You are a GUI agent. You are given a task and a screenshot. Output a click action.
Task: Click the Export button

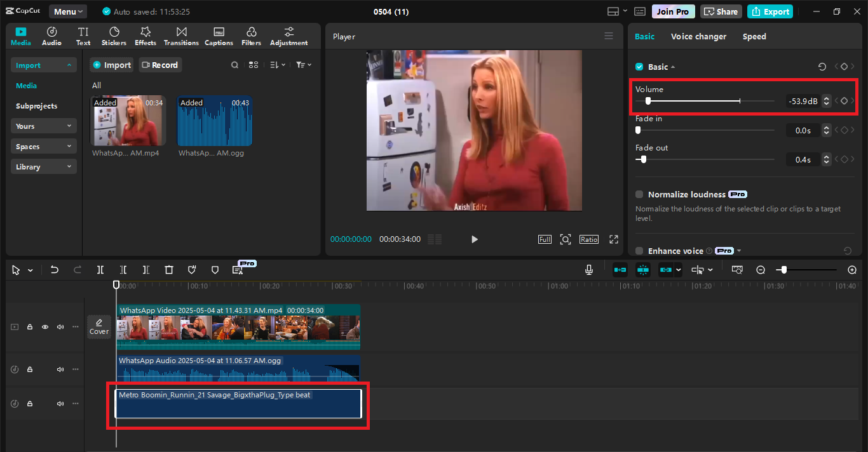point(770,11)
